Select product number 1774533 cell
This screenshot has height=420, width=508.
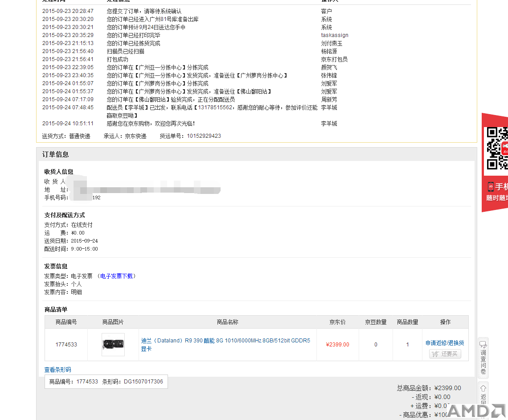pyautogui.click(x=66, y=345)
